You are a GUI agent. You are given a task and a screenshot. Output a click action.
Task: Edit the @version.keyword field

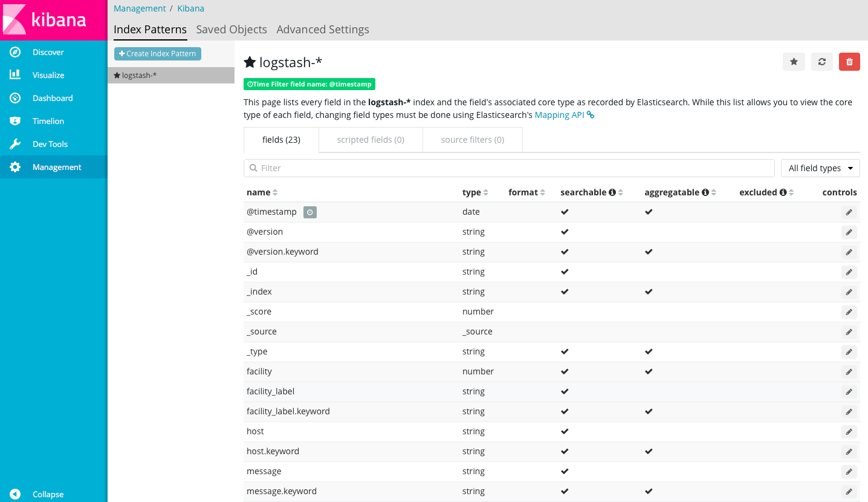tap(849, 252)
